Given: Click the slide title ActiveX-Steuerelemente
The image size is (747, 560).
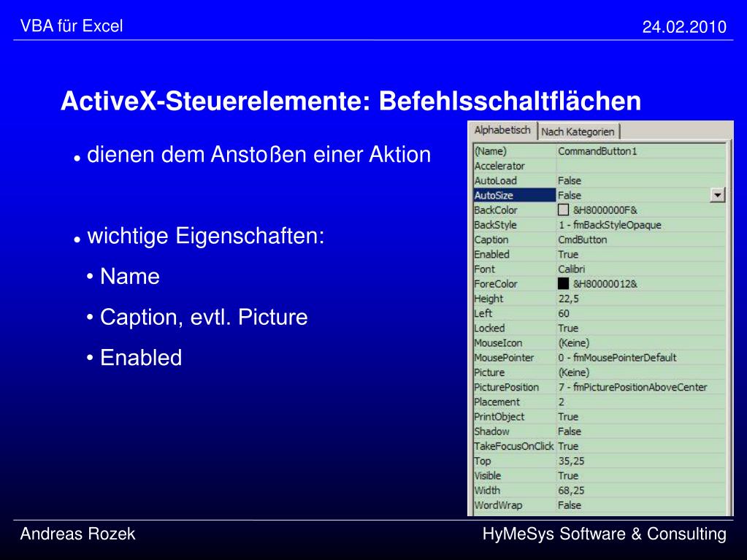Looking at the screenshot, I should [350, 101].
